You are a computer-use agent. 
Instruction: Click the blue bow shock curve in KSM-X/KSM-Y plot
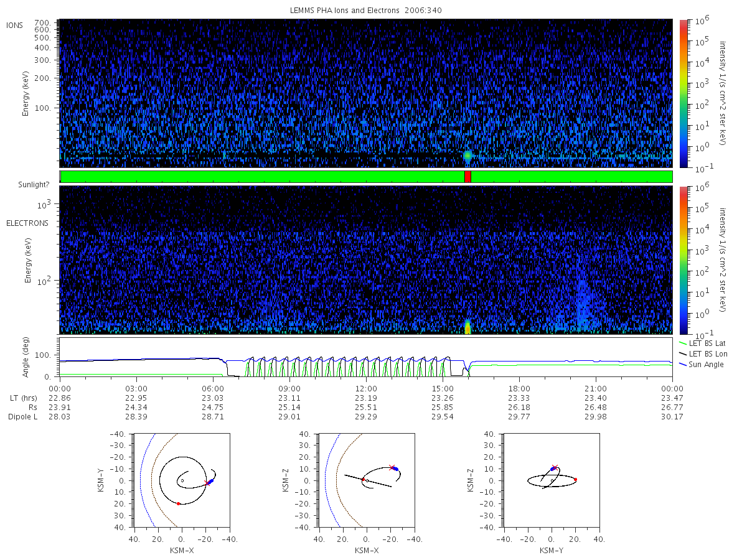(141, 480)
